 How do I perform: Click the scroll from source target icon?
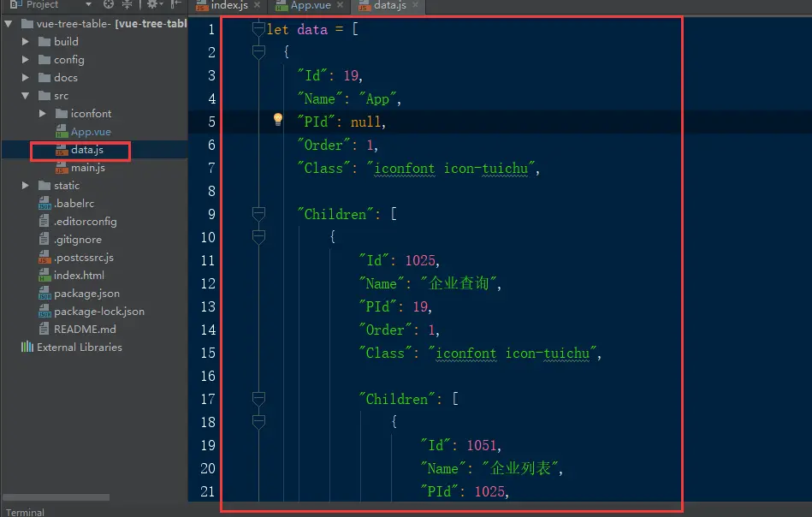[108, 4]
